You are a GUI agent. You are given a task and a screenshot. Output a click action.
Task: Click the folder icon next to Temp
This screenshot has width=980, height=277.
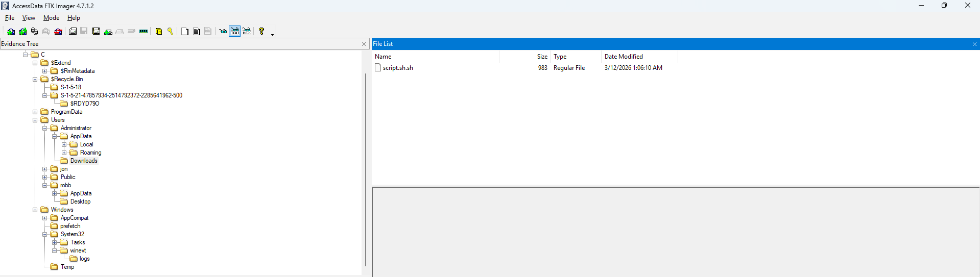(x=54, y=267)
